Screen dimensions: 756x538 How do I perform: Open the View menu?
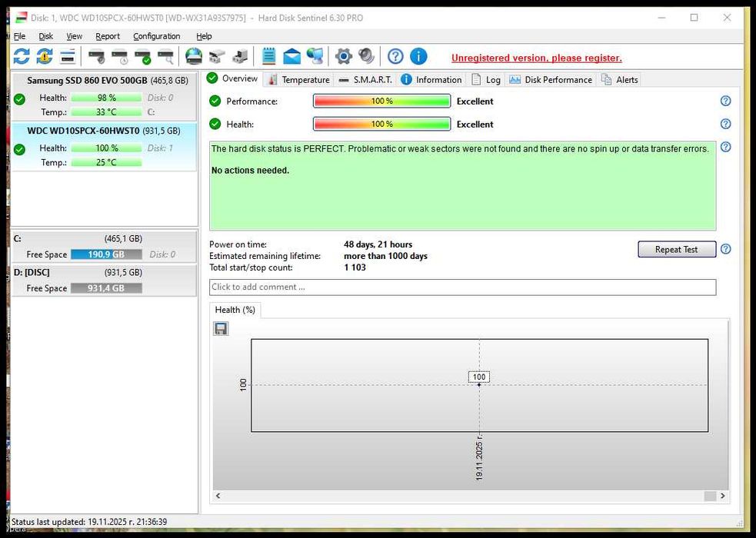[75, 36]
